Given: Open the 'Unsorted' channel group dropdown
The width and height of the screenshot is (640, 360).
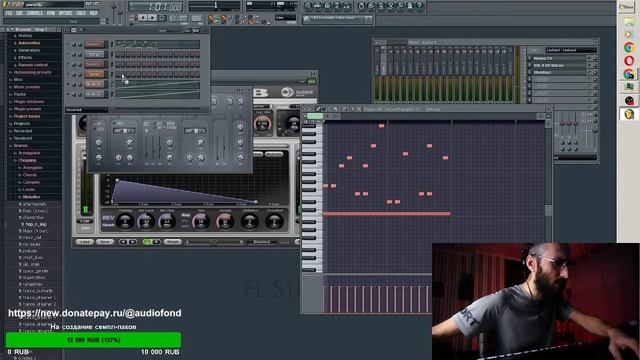Looking at the screenshot, I should 87,109.
